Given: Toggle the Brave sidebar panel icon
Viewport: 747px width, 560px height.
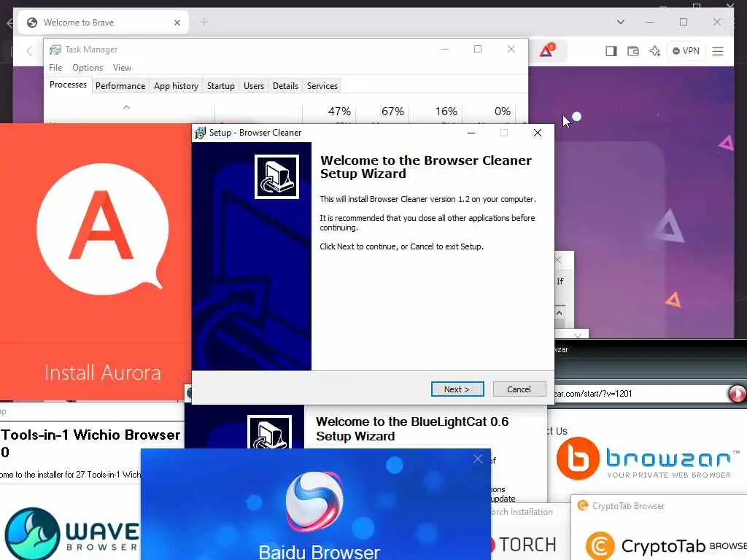Looking at the screenshot, I should [611, 51].
